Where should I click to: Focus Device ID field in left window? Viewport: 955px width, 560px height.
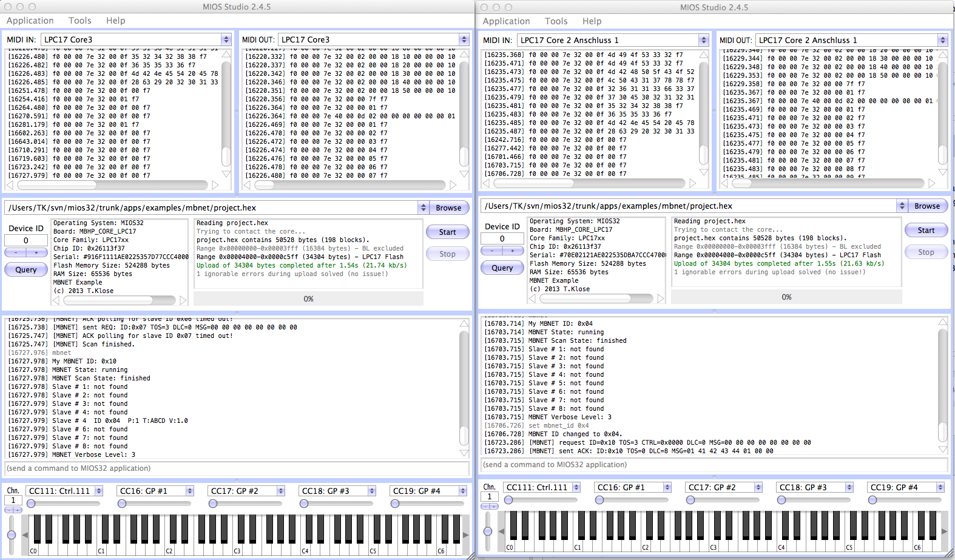(x=26, y=240)
